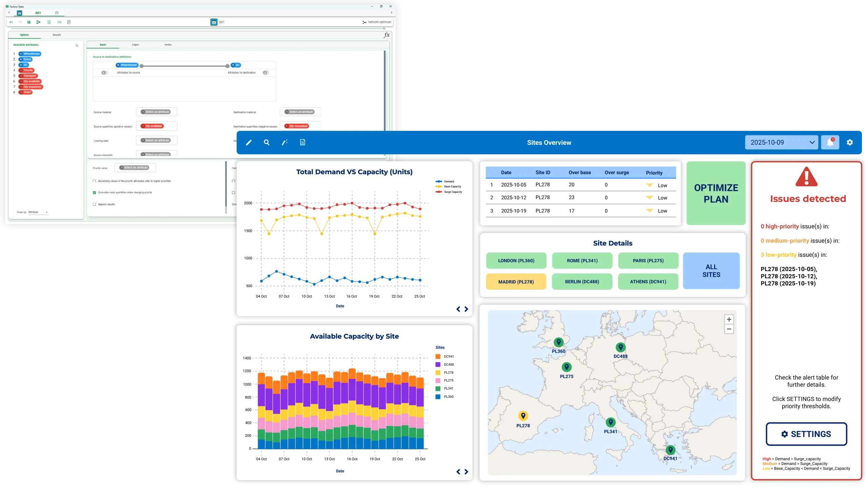Zoom in on the map with plus button
Viewport: 868px width, 488px height.
click(x=729, y=320)
